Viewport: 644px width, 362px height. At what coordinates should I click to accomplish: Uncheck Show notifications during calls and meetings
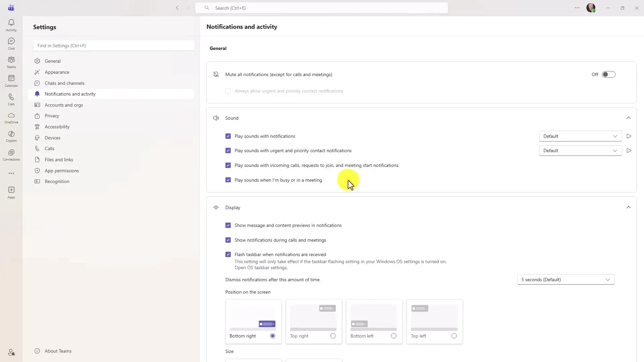pyautogui.click(x=228, y=240)
